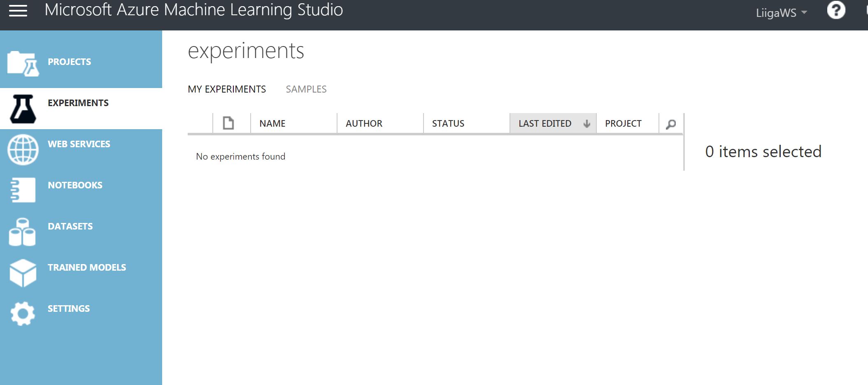The width and height of the screenshot is (868, 385).
Task: Click the document type column icon
Action: coord(228,123)
